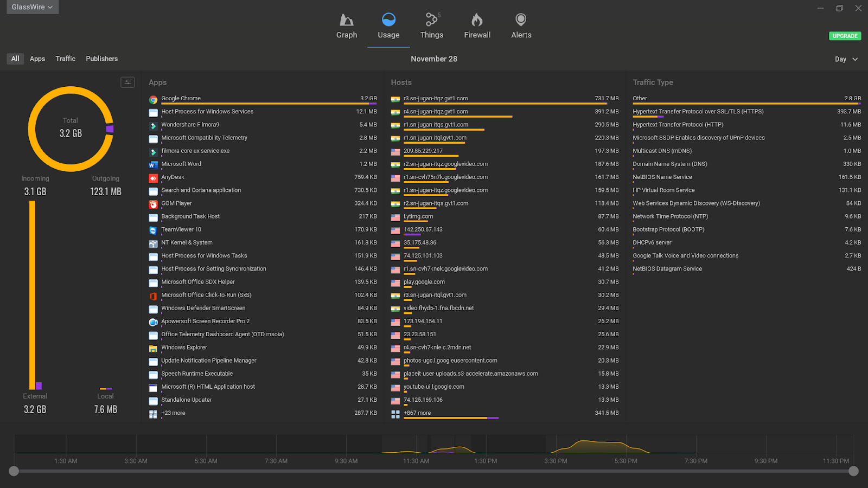Switch to the Apps tab
Viewport: 868px width, 488px height.
(x=37, y=59)
